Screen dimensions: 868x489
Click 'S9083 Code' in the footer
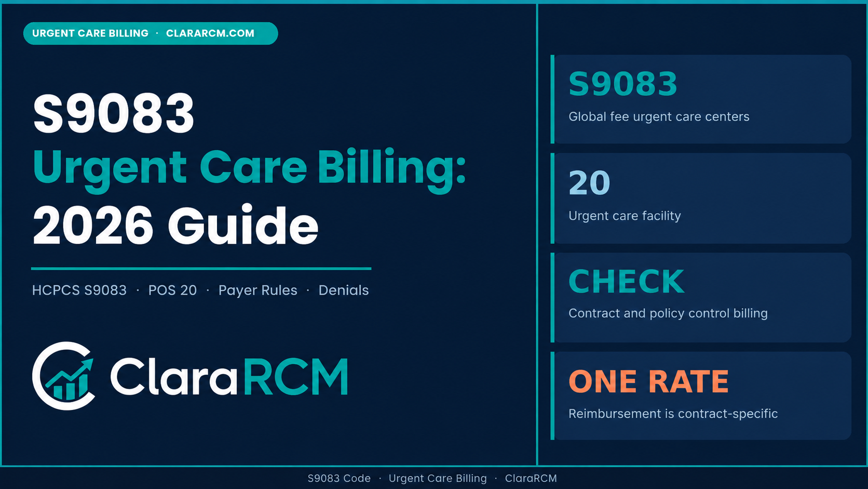tap(339, 478)
